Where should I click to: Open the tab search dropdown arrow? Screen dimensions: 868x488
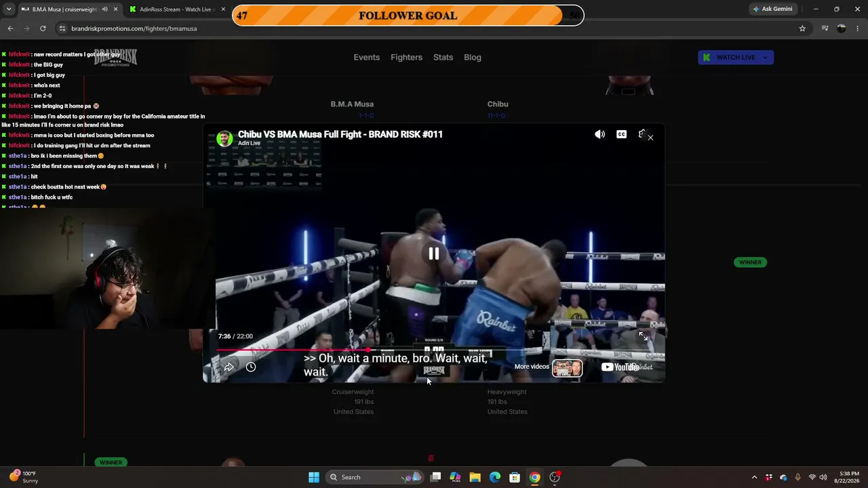[x=9, y=9]
